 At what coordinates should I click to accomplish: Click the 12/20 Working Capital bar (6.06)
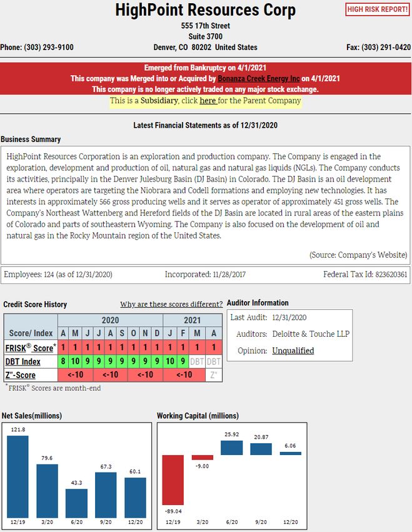click(x=290, y=453)
